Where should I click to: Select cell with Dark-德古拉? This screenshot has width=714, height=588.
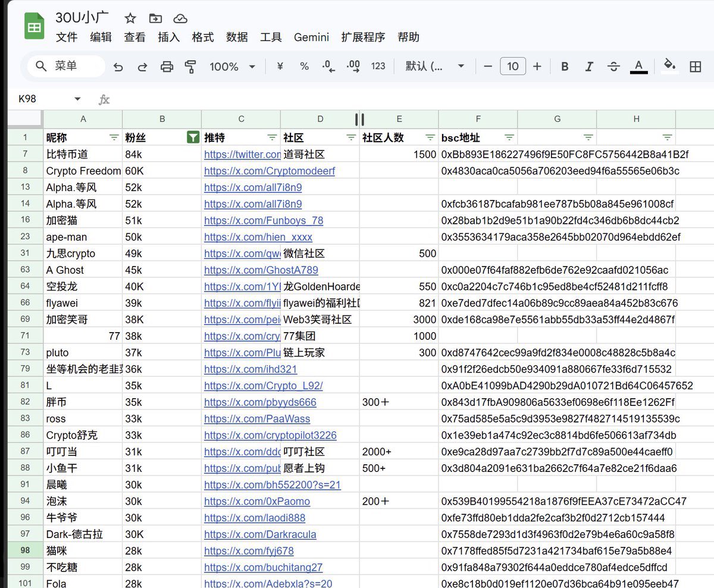coord(83,534)
